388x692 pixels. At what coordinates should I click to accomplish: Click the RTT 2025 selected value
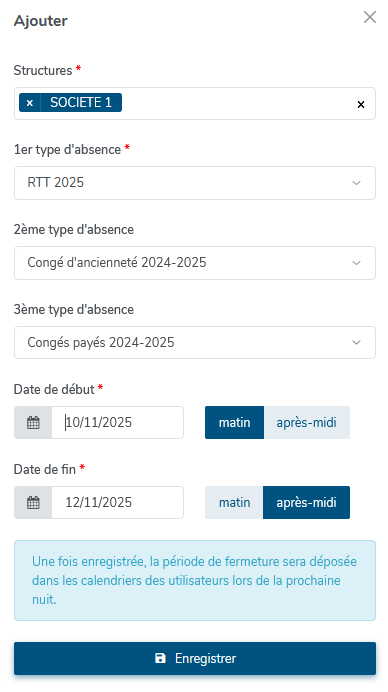point(56,182)
